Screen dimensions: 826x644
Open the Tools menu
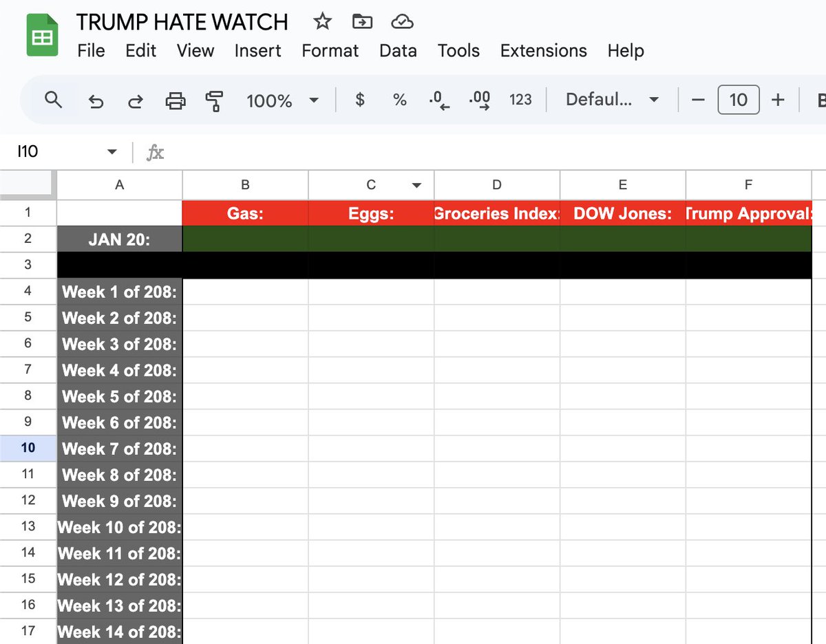click(x=458, y=51)
